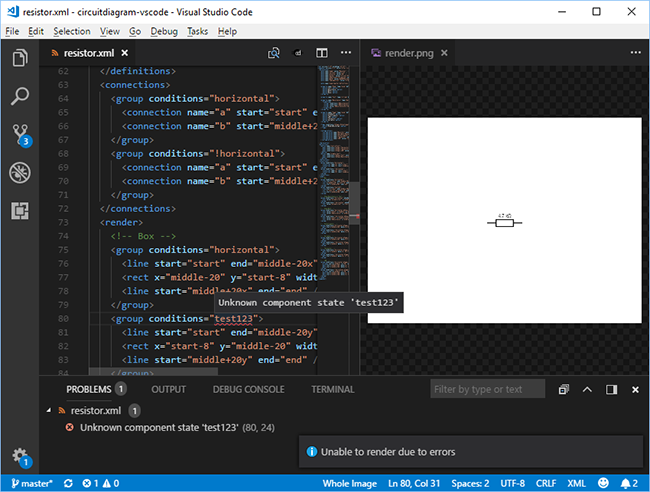Open the View menu
The height and width of the screenshot is (492, 650).
pyautogui.click(x=109, y=31)
